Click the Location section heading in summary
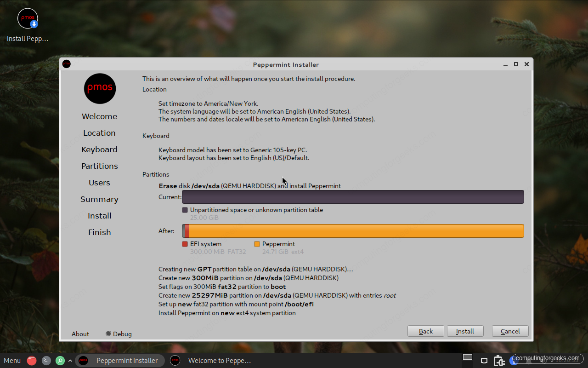 [x=154, y=89]
